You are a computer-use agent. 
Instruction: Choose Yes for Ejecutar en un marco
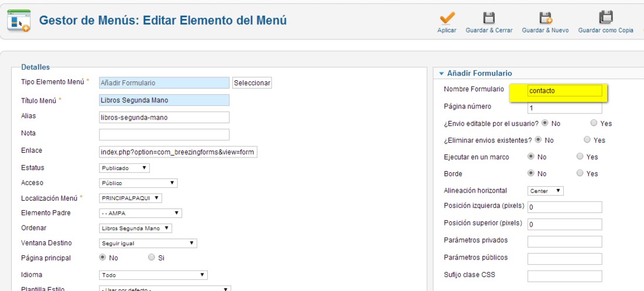[580, 156]
